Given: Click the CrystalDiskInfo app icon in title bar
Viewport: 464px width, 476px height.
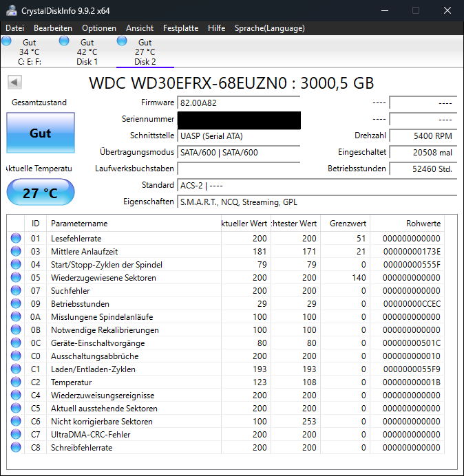Looking at the screenshot, I should (x=12, y=10).
